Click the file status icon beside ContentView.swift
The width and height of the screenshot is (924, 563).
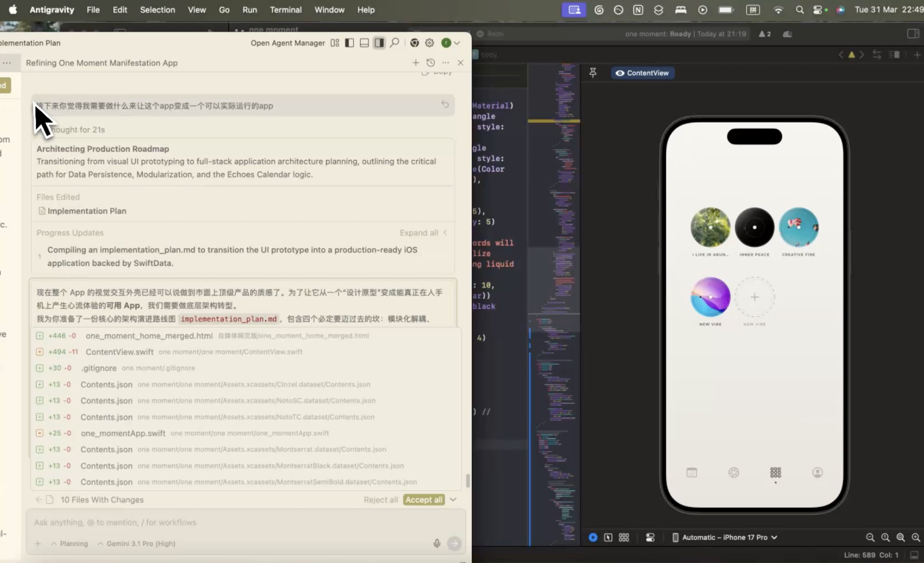40,352
